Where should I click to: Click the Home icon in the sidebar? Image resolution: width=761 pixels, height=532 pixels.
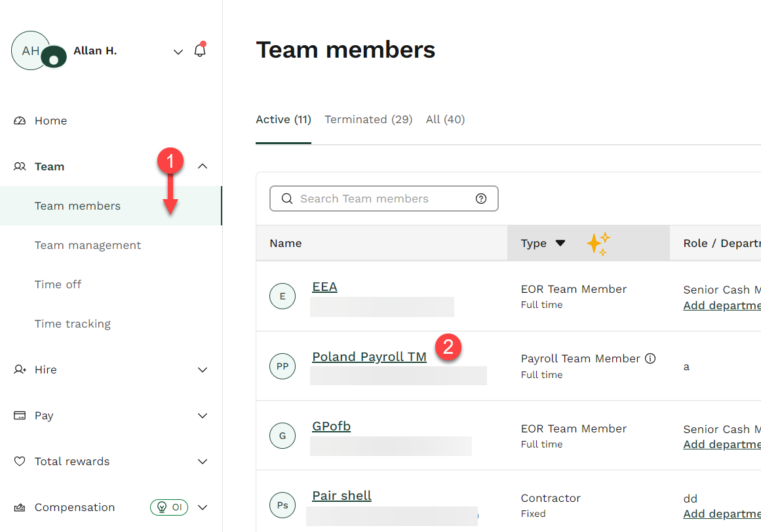click(20, 121)
